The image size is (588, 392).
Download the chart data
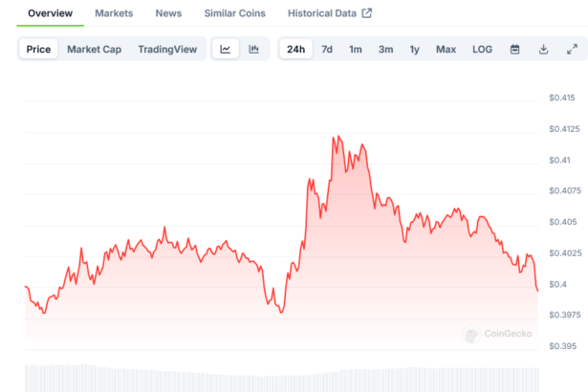543,49
